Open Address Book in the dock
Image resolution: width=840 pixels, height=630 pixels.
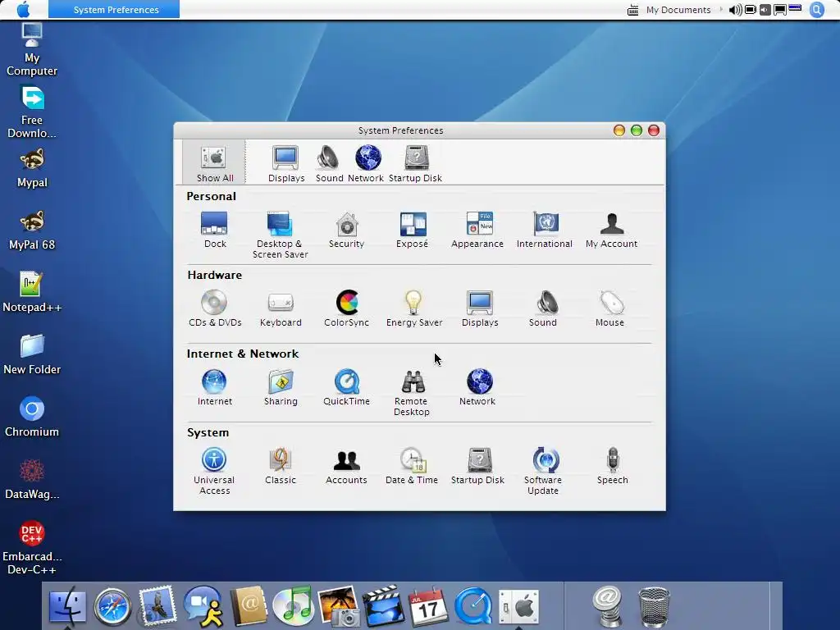[x=249, y=606]
